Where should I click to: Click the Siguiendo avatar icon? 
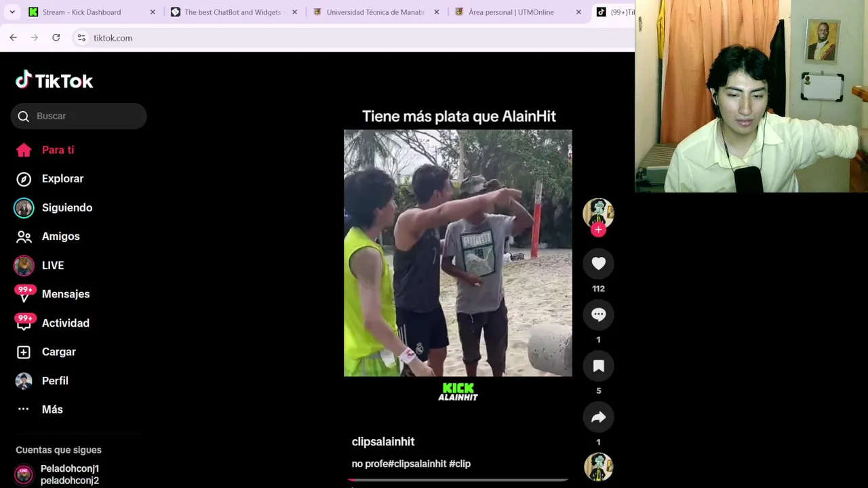pos(24,207)
